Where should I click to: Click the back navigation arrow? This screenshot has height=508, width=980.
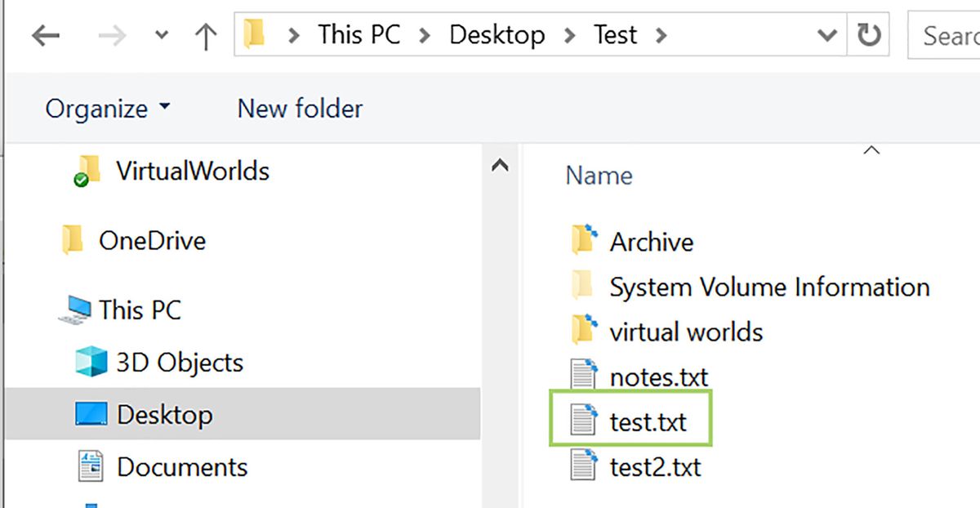47,34
